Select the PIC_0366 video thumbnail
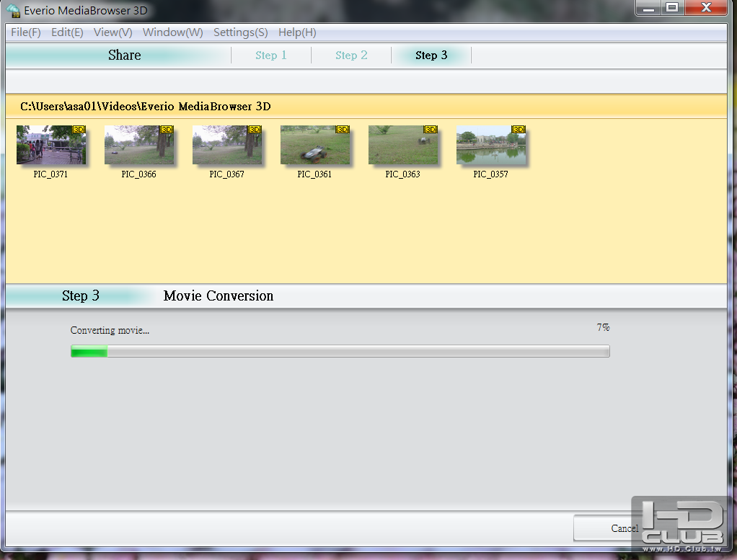This screenshot has height=560, width=737. pos(139,145)
